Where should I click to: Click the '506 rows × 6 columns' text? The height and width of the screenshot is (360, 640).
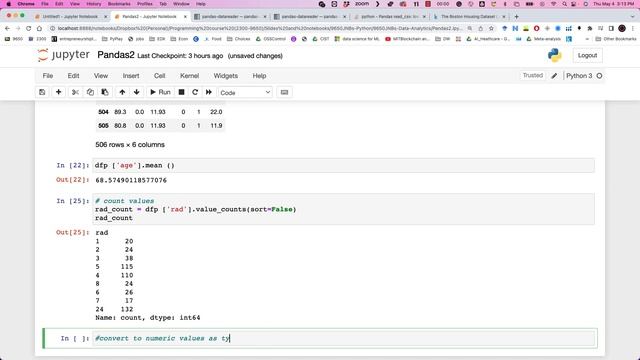pos(130,144)
